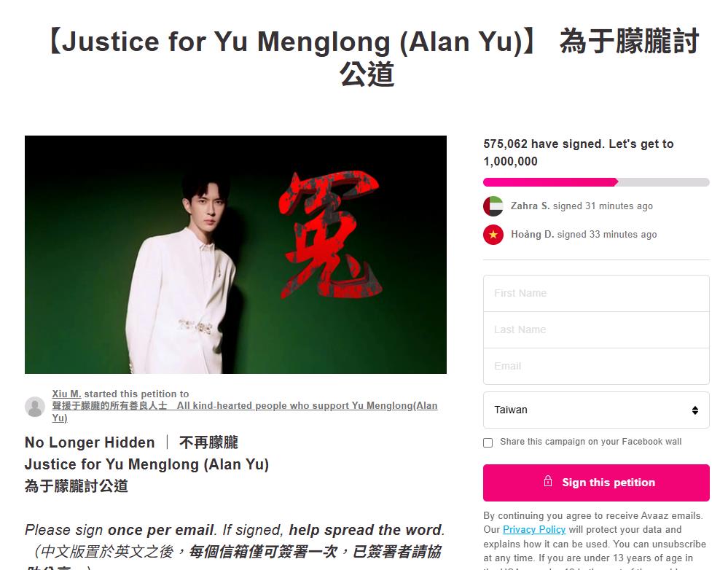Open the Taiwan country dropdown
This screenshot has width=728, height=570.
[596, 410]
